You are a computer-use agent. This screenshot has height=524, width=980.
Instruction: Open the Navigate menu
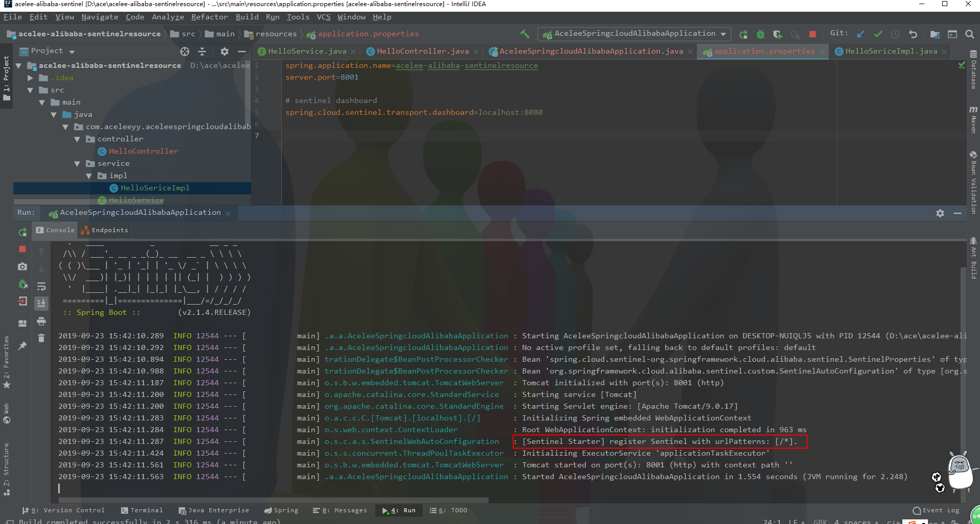coord(100,17)
